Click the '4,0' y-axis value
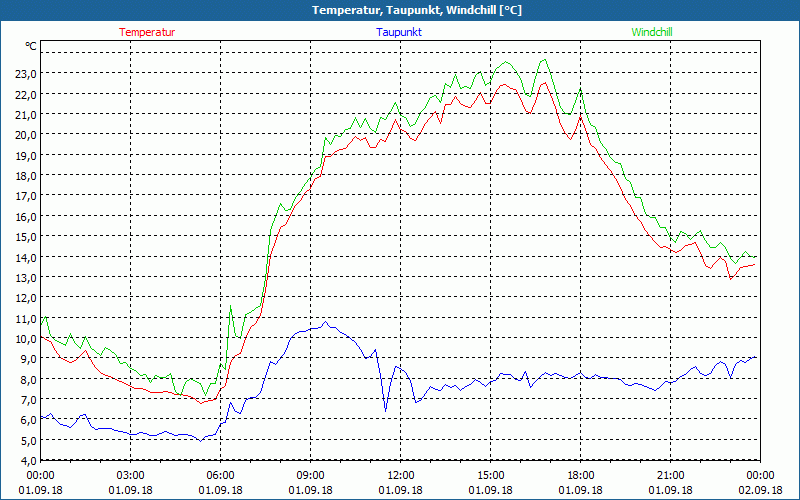 (x=29, y=461)
